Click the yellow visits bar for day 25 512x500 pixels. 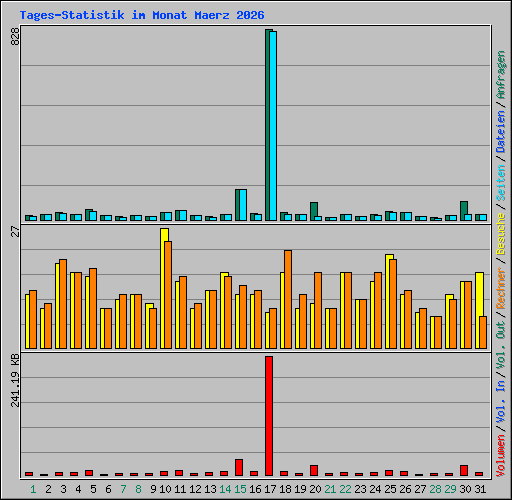pyautogui.click(x=388, y=302)
